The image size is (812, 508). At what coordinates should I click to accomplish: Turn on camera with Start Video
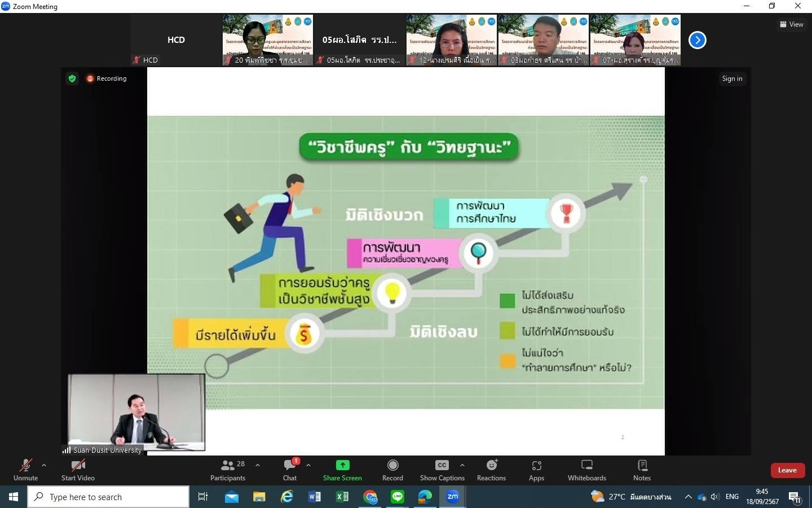coord(78,470)
